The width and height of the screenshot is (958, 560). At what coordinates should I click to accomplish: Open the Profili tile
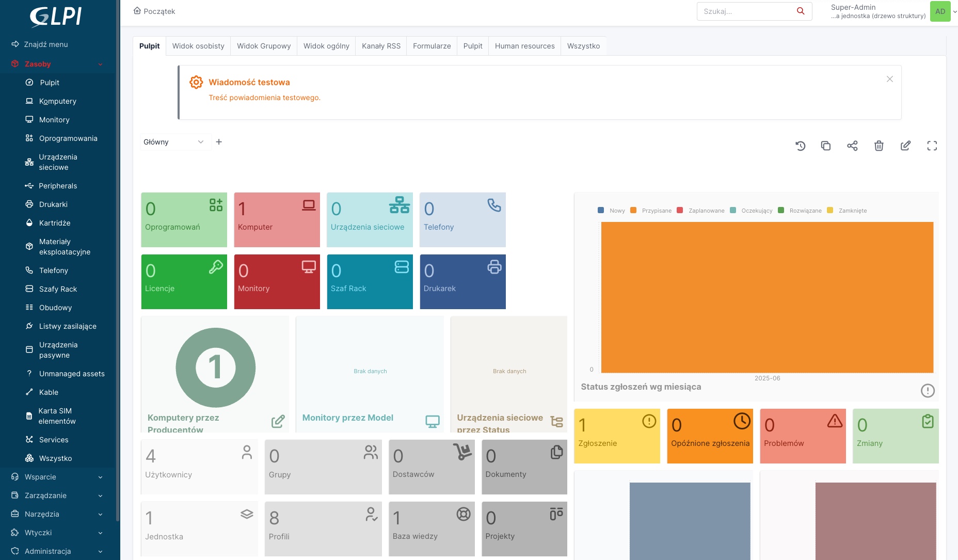point(323,529)
